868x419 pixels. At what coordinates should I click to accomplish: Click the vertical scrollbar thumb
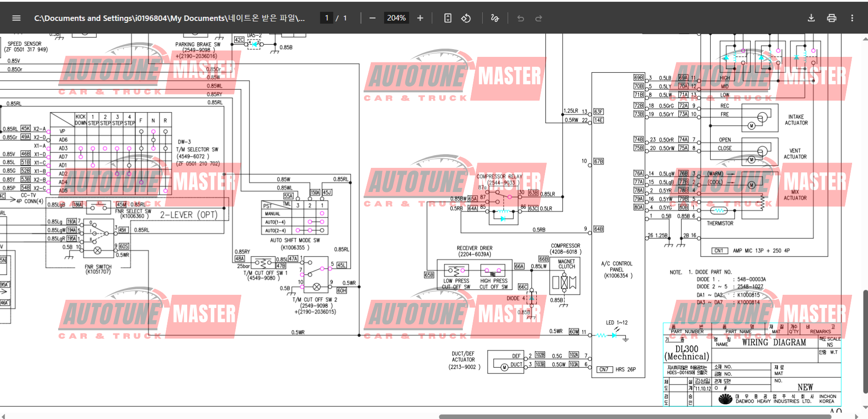(x=865, y=341)
